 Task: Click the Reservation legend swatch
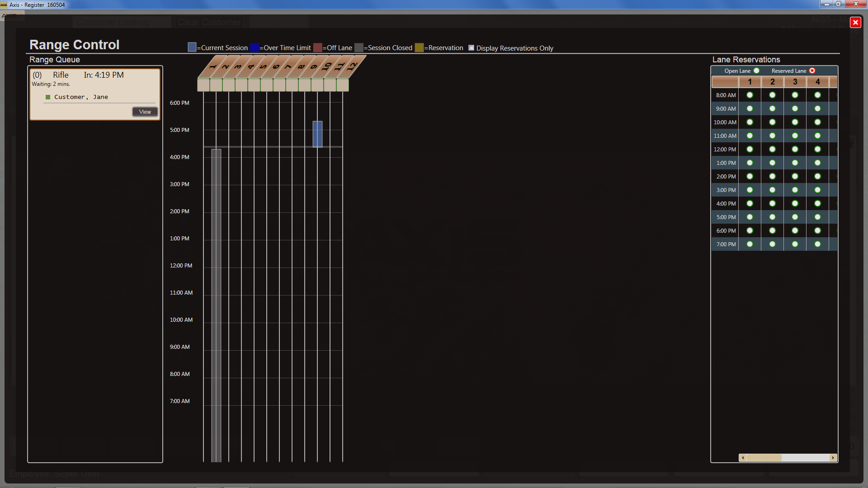(420, 47)
